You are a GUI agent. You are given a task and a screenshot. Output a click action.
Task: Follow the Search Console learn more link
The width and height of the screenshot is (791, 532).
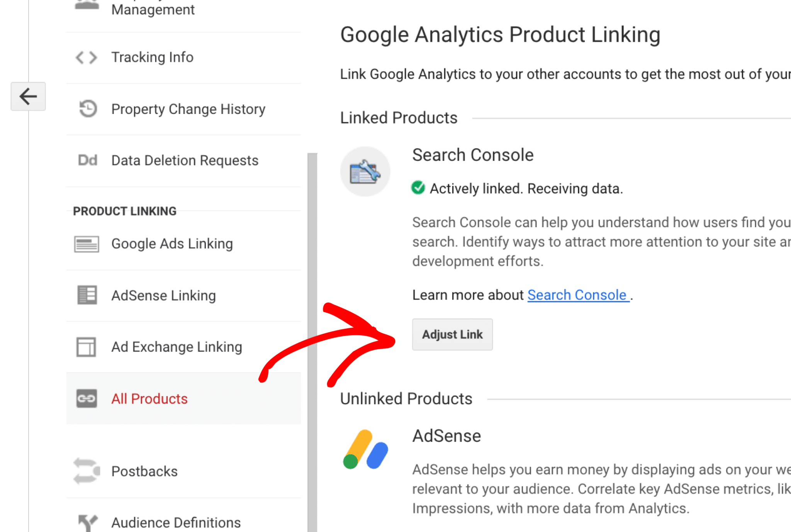pyautogui.click(x=578, y=295)
